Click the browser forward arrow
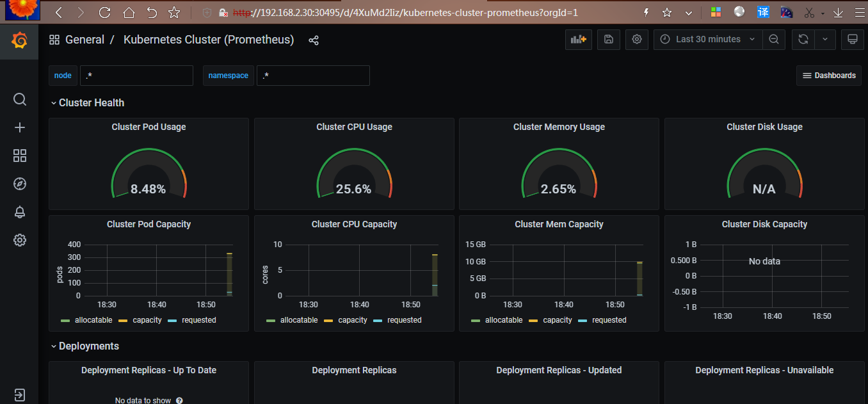 tap(80, 12)
